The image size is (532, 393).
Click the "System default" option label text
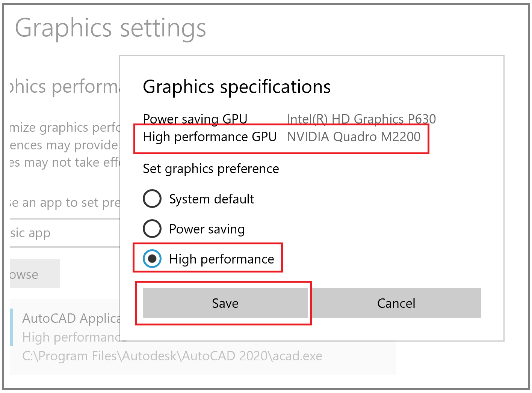[212, 199]
